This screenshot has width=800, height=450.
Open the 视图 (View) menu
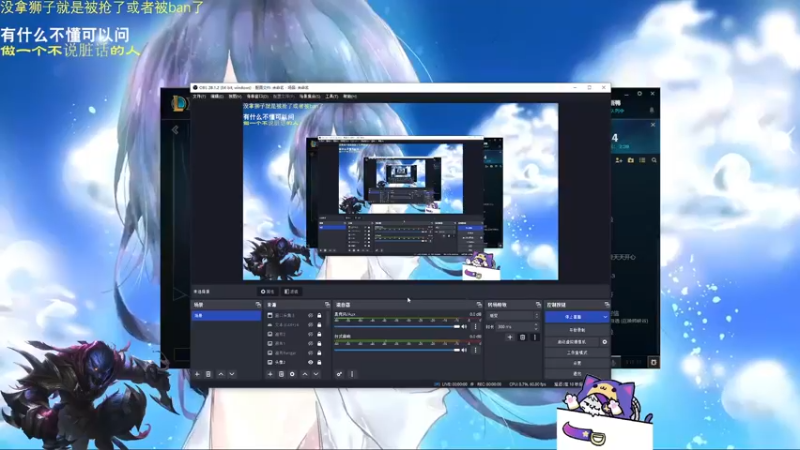click(235, 96)
